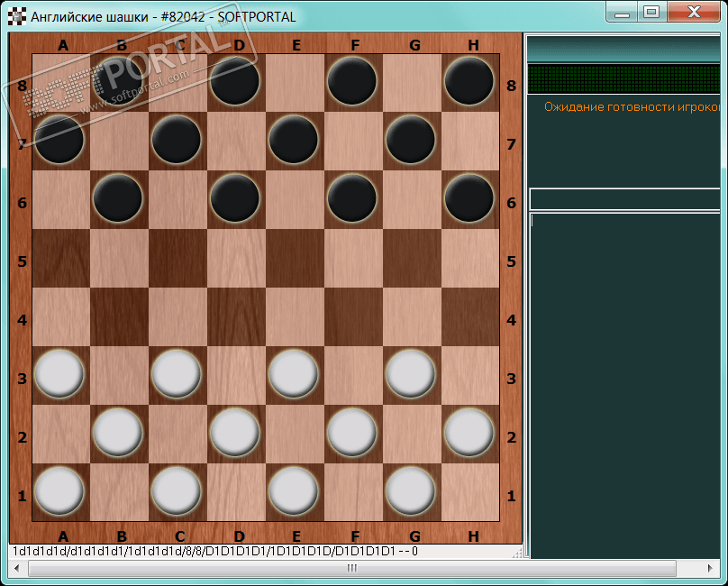
Task: Click the empty dark square H4
Action: [470, 317]
